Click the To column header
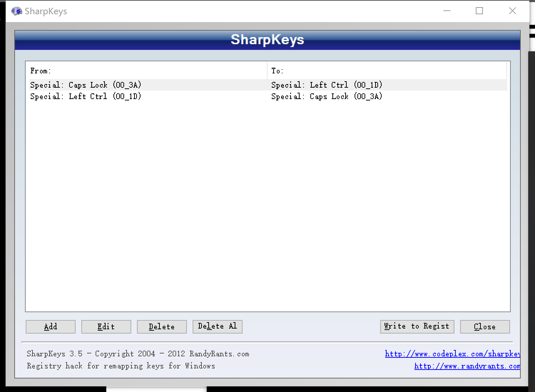 [277, 71]
